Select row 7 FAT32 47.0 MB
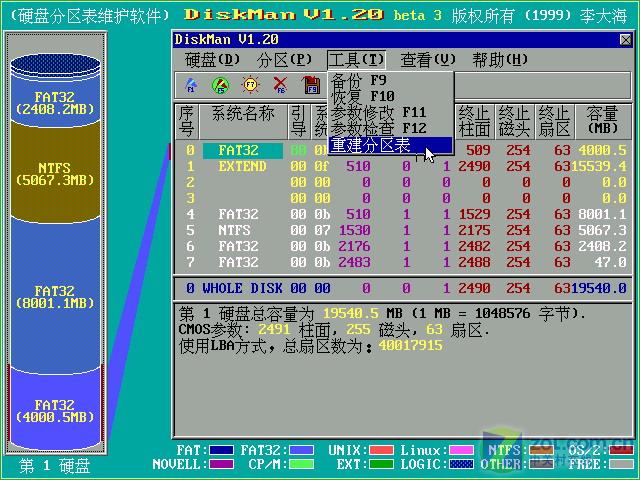640x480 pixels. click(403, 262)
